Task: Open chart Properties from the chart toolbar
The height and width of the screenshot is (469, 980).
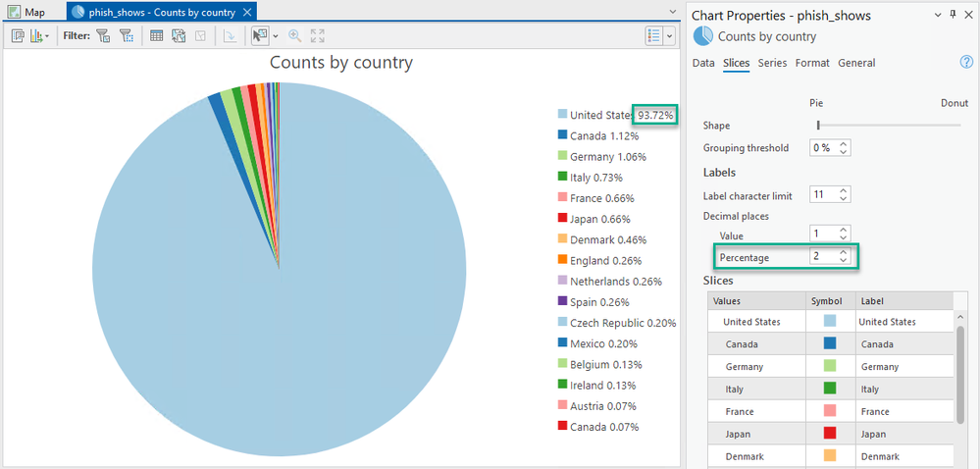Action: coord(18,36)
